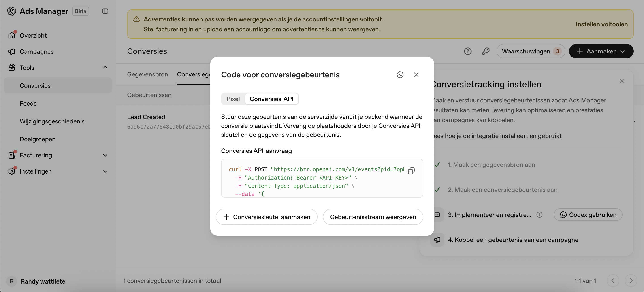Click step 2 Maak een conversiegebeurtenis aan
Image resolution: width=644 pixels, height=292 pixels.
tap(502, 190)
